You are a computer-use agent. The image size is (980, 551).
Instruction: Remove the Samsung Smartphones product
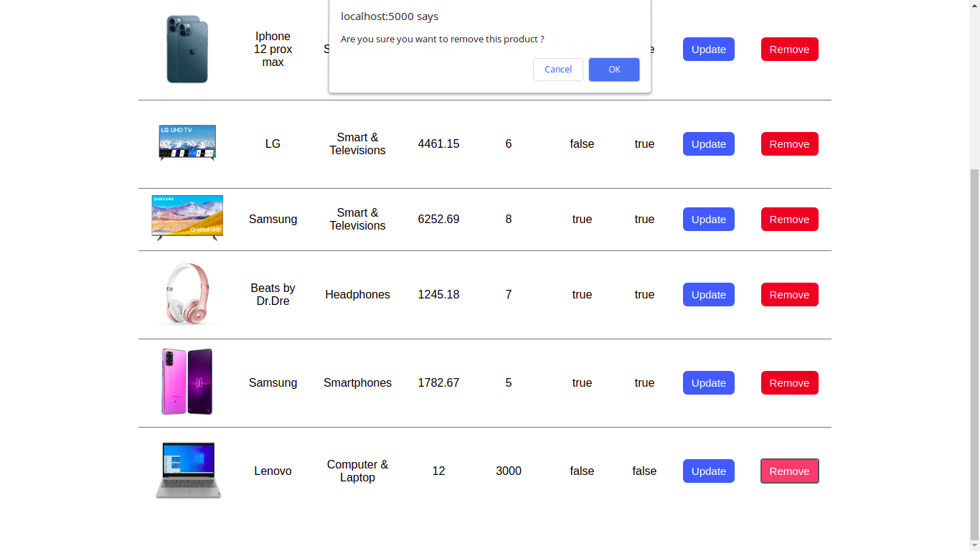coord(789,383)
